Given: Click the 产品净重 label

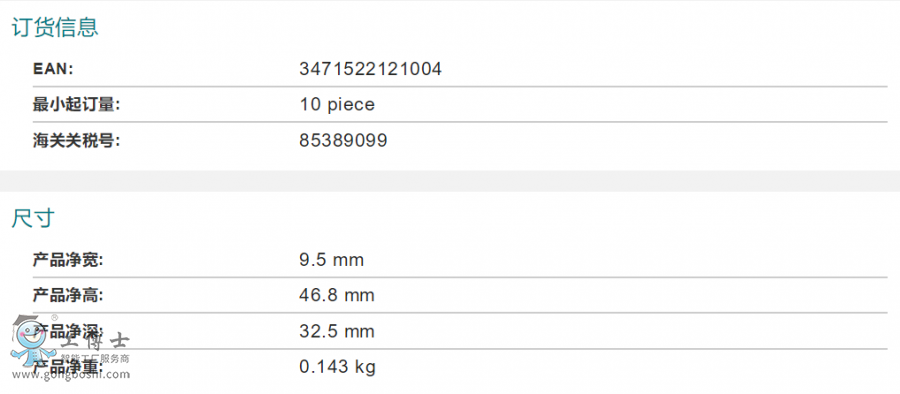Looking at the screenshot, I should [68, 366].
